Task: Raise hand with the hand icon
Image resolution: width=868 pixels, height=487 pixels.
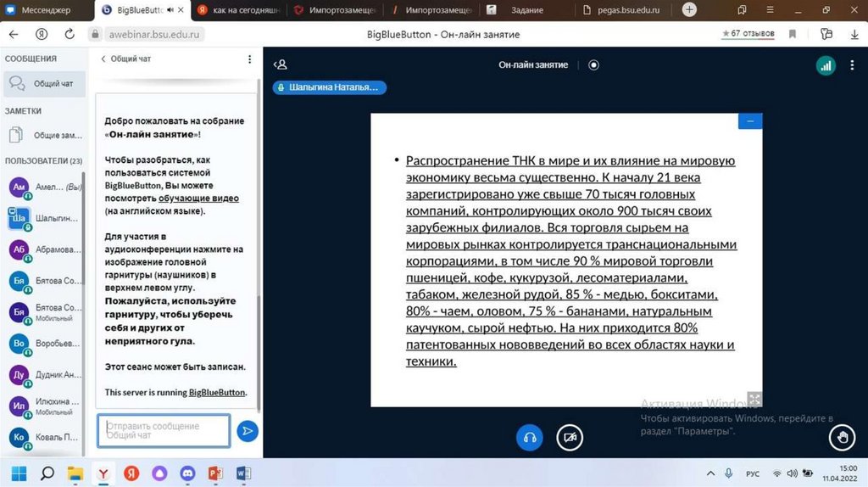Action: [x=842, y=437]
